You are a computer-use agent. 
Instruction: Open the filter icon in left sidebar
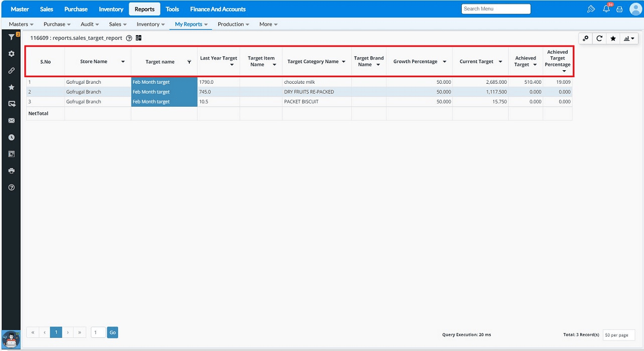(11, 37)
